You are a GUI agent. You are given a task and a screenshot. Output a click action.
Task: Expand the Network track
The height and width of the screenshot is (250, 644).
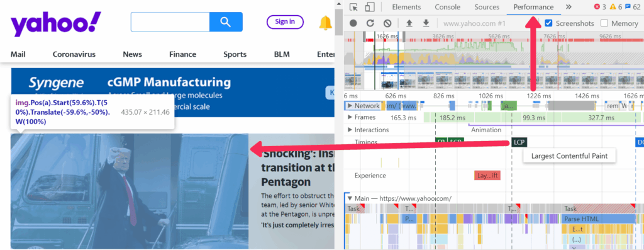tap(350, 106)
